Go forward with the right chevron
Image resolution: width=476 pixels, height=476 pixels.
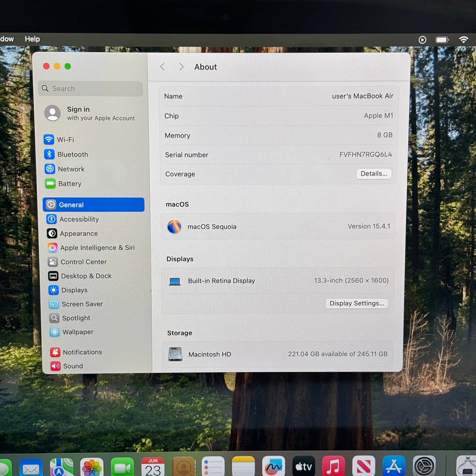click(x=181, y=67)
